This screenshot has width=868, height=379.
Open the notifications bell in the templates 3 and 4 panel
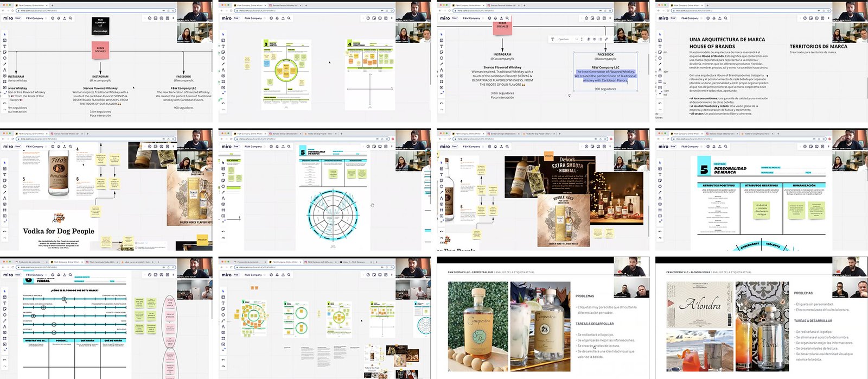(277, 18)
